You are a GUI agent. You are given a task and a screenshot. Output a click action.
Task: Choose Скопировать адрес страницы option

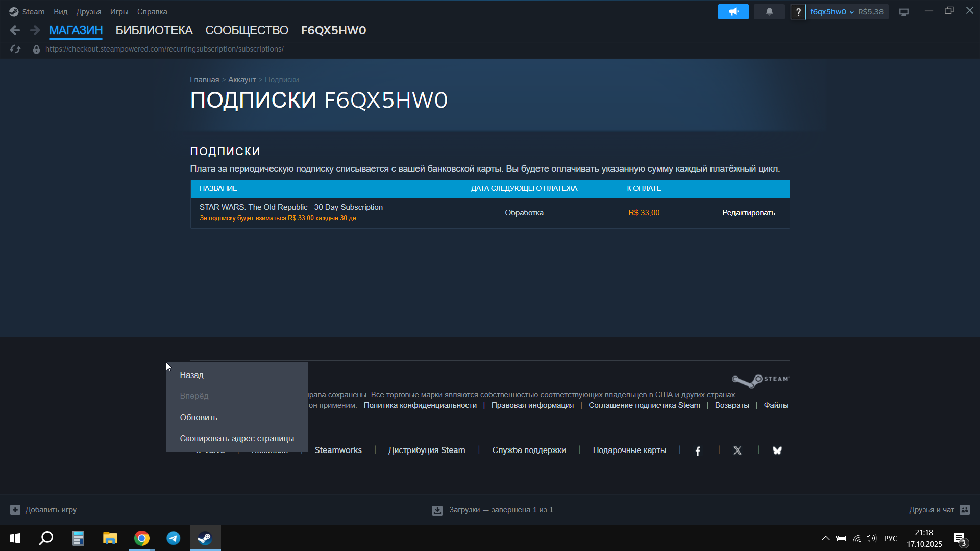pyautogui.click(x=237, y=438)
